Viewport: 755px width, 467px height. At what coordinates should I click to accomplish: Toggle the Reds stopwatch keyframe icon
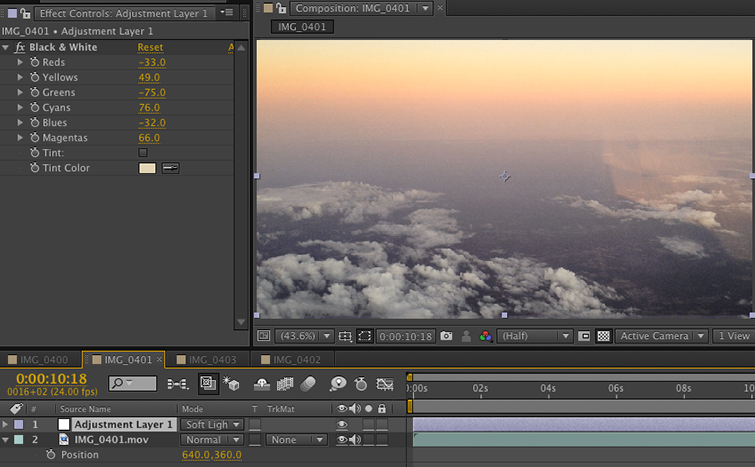[33, 62]
